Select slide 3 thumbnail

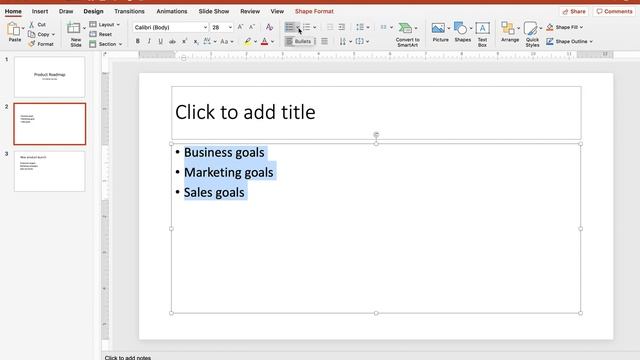50,171
